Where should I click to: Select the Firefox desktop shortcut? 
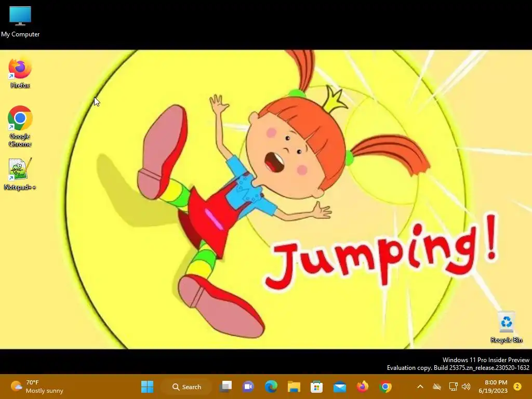[x=20, y=73]
